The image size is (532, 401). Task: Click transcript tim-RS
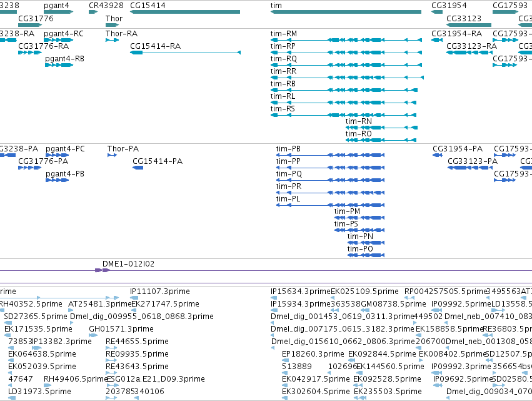[x=343, y=116]
